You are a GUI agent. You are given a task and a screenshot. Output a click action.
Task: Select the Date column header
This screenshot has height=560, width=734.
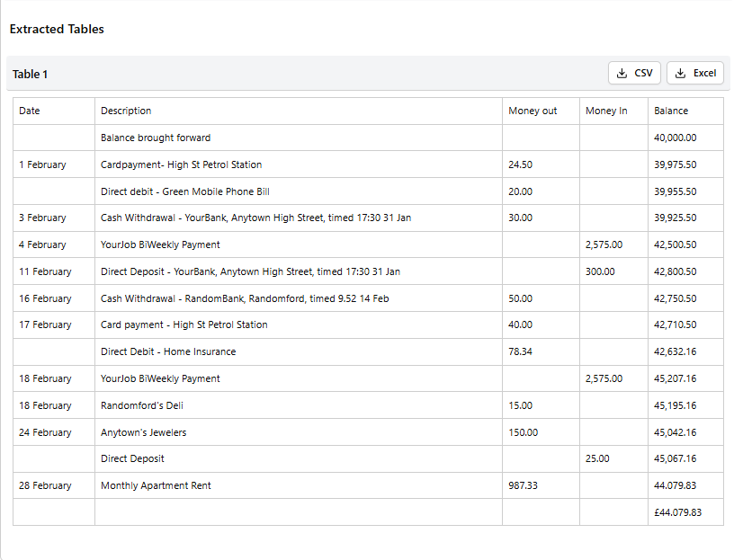point(30,111)
